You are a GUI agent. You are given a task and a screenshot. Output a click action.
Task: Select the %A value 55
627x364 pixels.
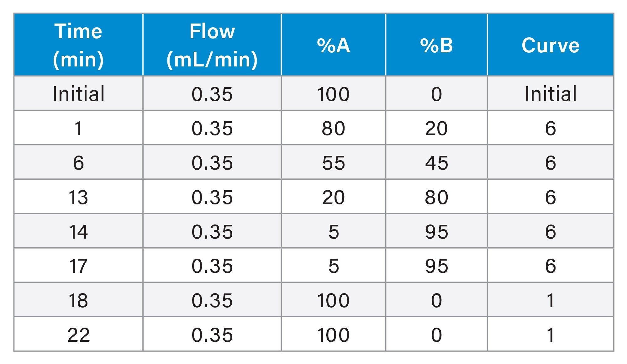click(333, 163)
